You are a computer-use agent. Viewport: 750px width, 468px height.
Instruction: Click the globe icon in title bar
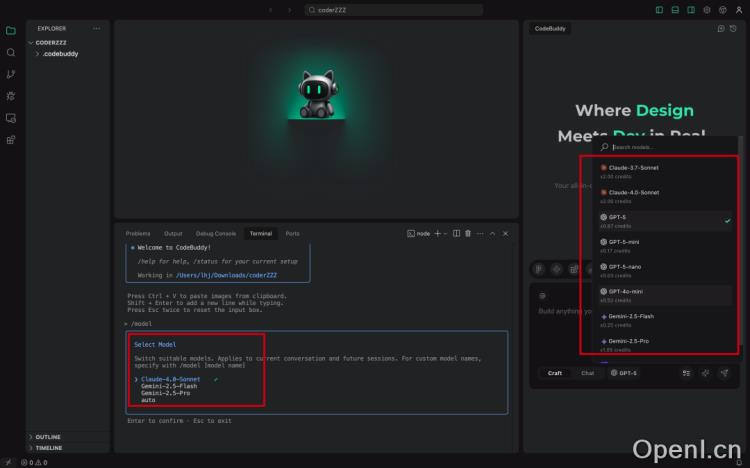point(723,10)
